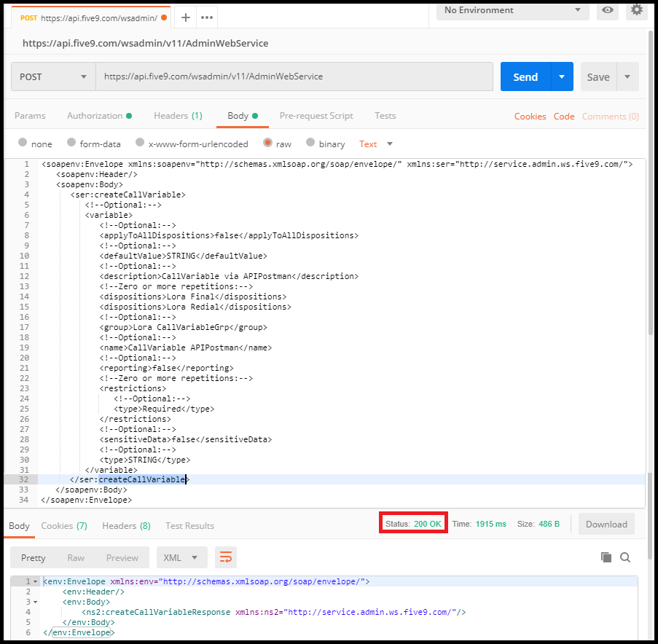Expand the Save button dropdown arrow
Viewport: 658px width, 644px height.
pos(627,76)
